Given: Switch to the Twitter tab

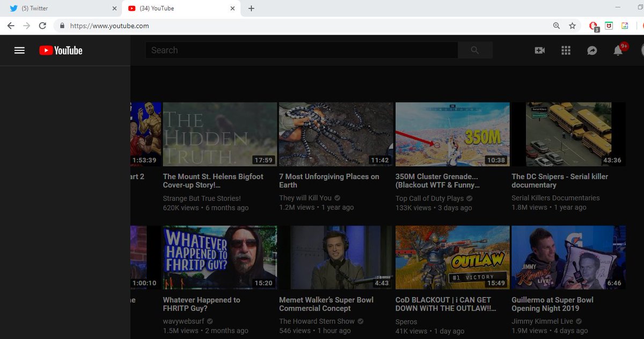Looking at the screenshot, I should click(x=61, y=9).
